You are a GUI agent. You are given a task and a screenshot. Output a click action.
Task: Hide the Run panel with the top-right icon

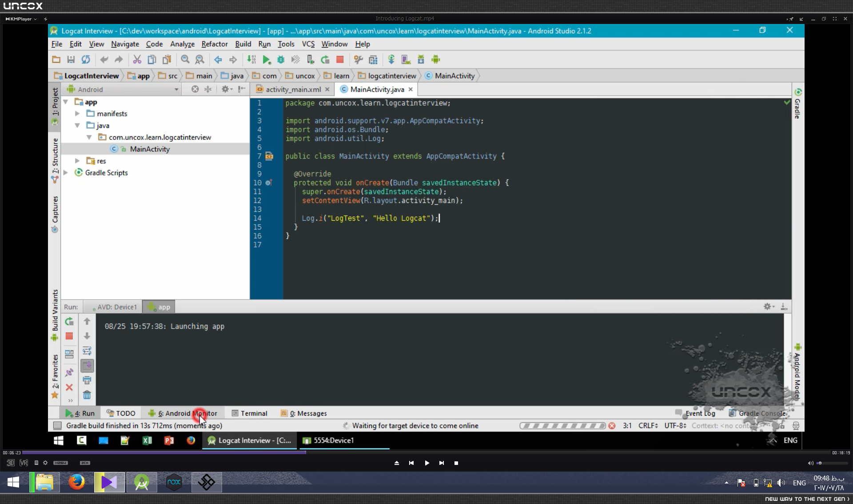(784, 307)
